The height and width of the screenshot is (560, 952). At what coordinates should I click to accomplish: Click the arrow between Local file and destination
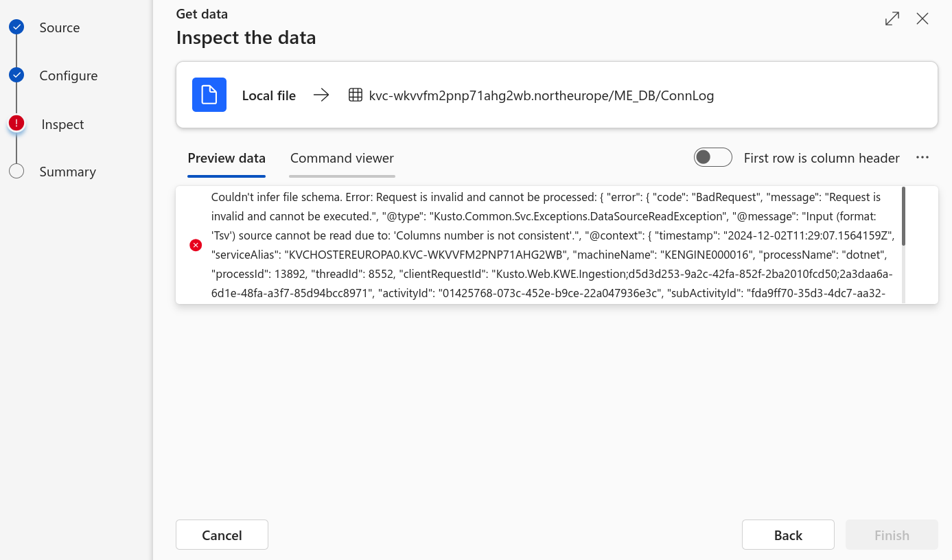click(x=321, y=95)
